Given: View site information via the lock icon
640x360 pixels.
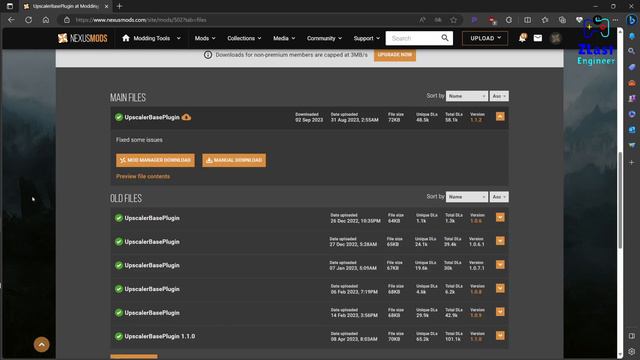Looking at the screenshot, I should click(x=67, y=20).
